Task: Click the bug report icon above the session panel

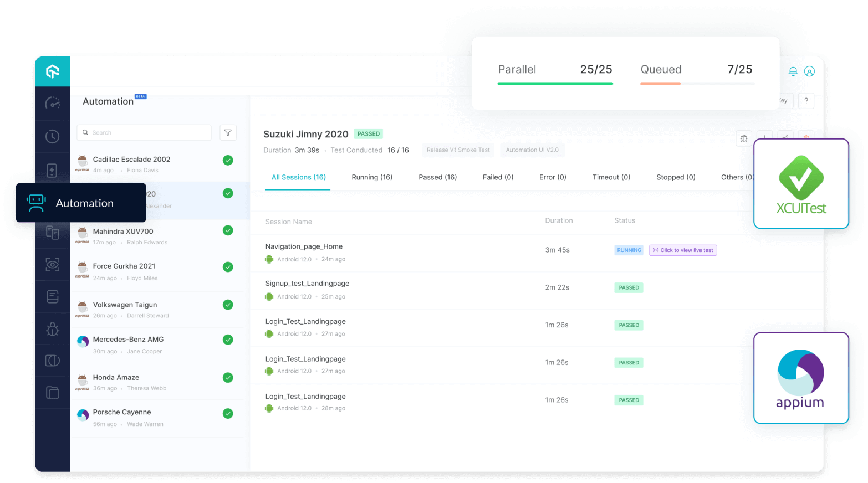Action: 744,138
